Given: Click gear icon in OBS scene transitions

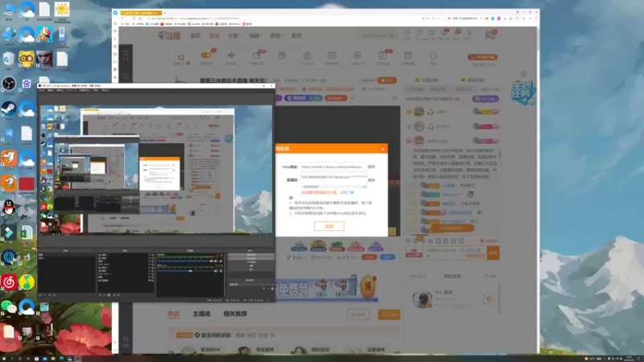Looking at the screenshot, I should pos(272,289).
